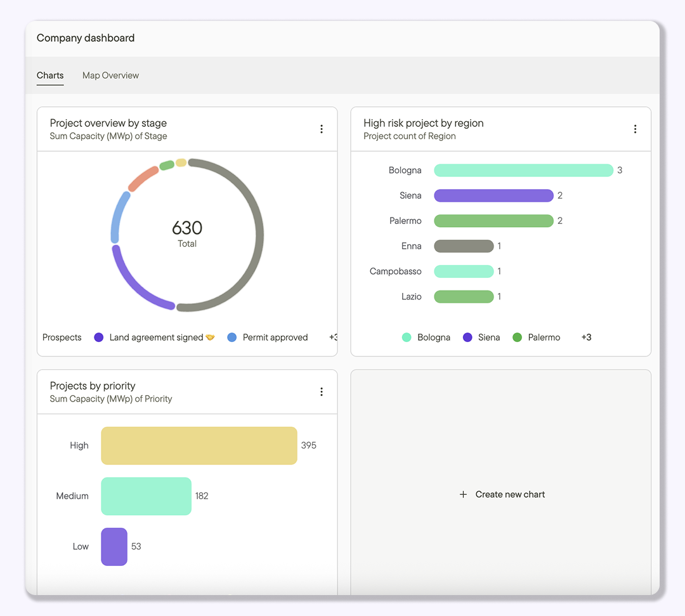Viewport: 685px width, 616px height.
Task: Click the plus icon next to Create new chart
Action: [x=463, y=494]
